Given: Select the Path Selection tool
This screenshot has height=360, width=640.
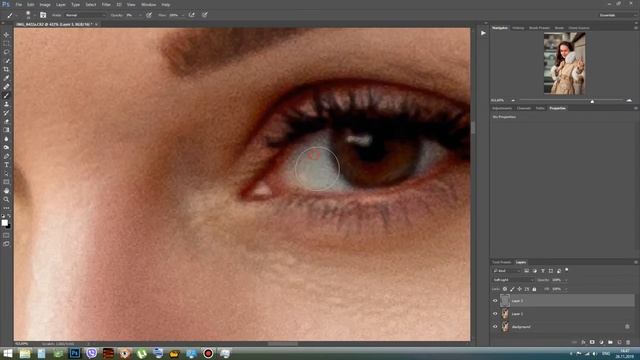Looking at the screenshot, I should [6, 173].
